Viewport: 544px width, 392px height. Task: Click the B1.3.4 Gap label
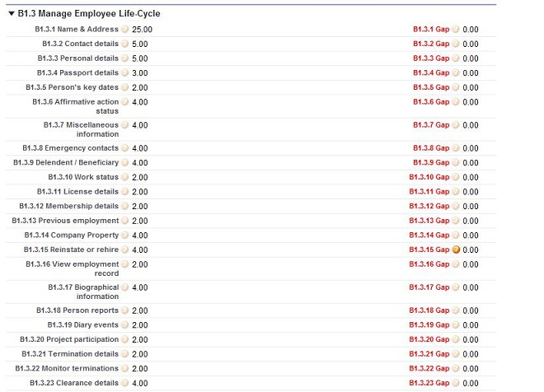[431, 72]
